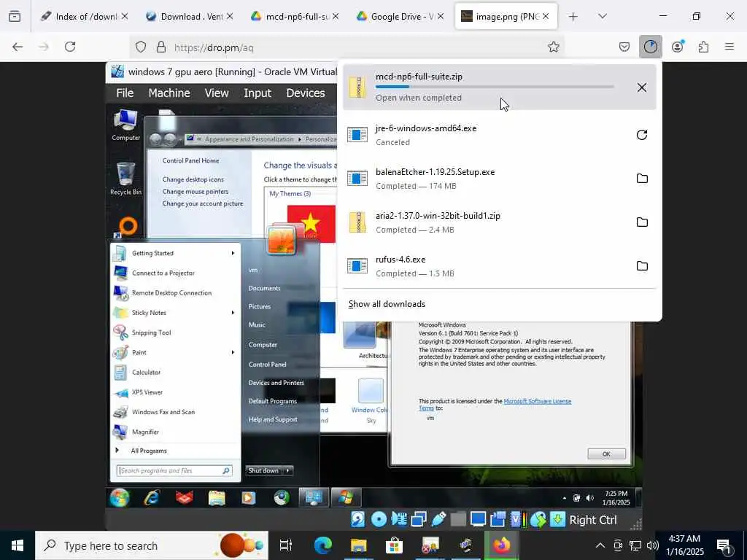The image size is (747, 560).
Task: Open the VirtualBox Machine menu
Action: tap(169, 93)
